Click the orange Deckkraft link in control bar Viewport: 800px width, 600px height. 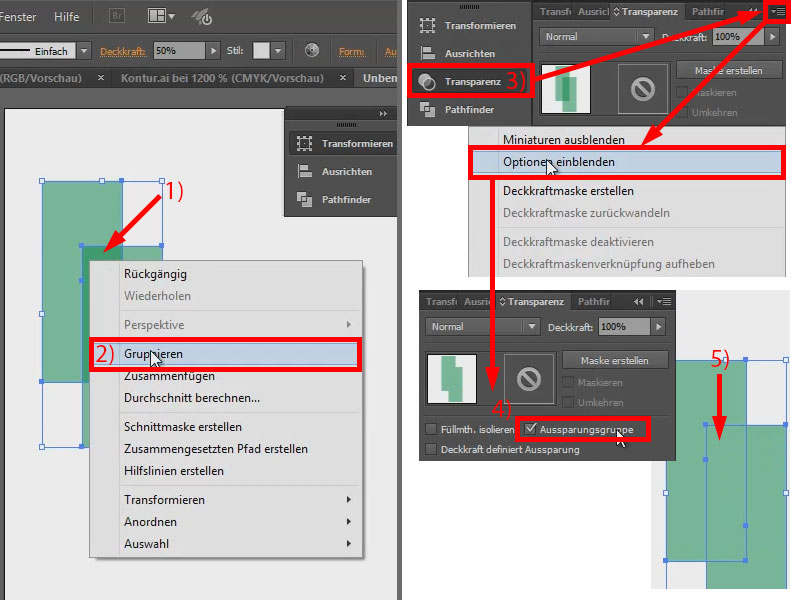(x=122, y=51)
